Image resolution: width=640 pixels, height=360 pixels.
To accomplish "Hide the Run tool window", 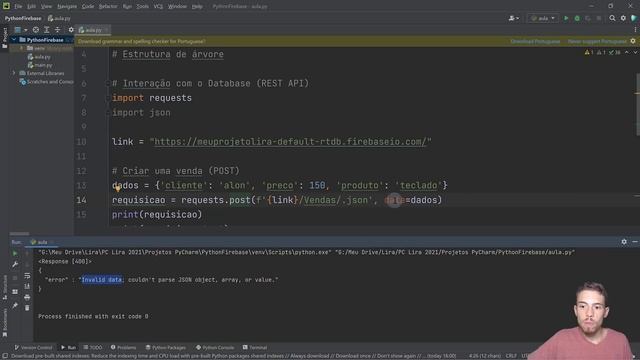I will pyautogui.click(x=635, y=242).
